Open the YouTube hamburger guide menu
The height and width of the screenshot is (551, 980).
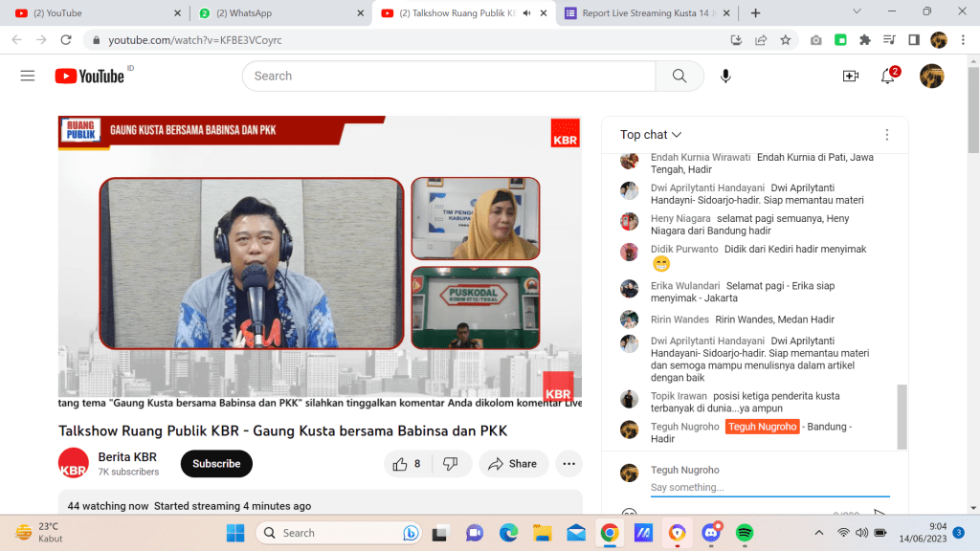pyautogui.click(x=27, y=76)
